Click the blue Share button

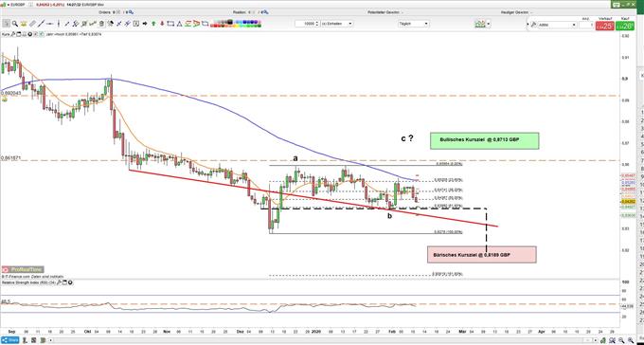[9, 341]
